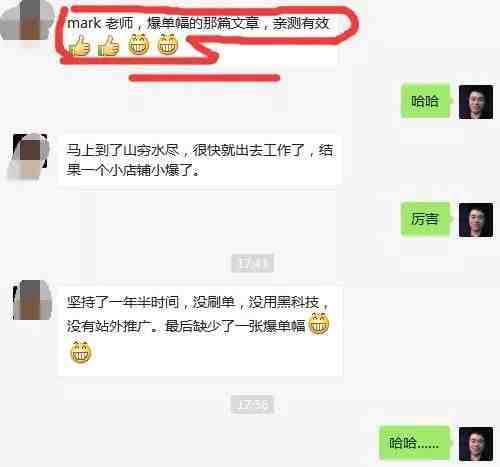Click the first gray timestamp label
500x467 pixels.
(x=252, y=264)
